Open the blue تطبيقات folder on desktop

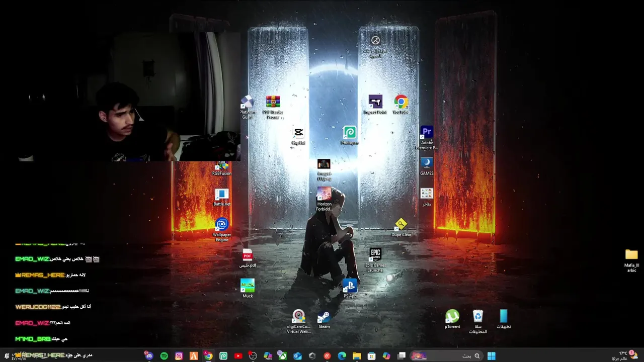pos(504,320)
